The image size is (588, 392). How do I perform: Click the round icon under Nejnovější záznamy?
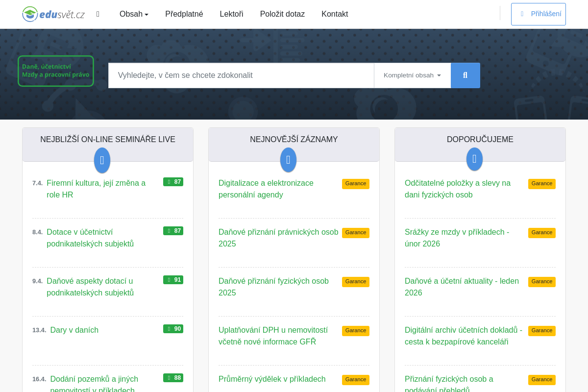click(x=288, y=160)
